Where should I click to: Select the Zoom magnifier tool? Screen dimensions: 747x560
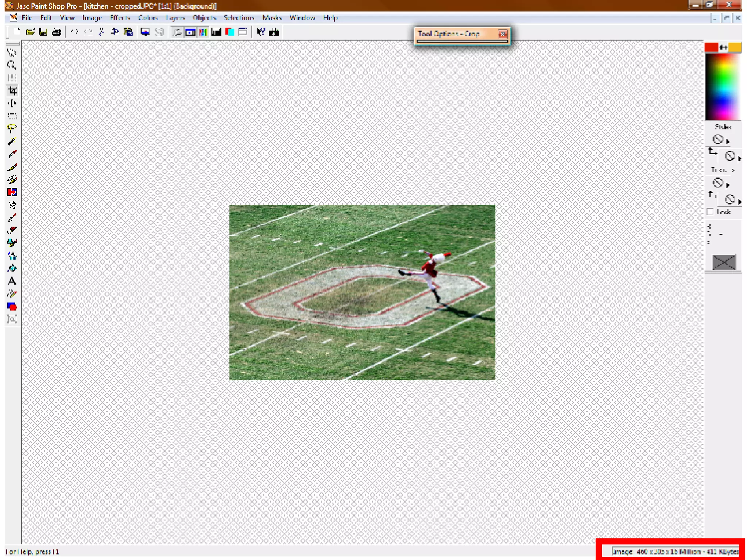coord(12,65)
